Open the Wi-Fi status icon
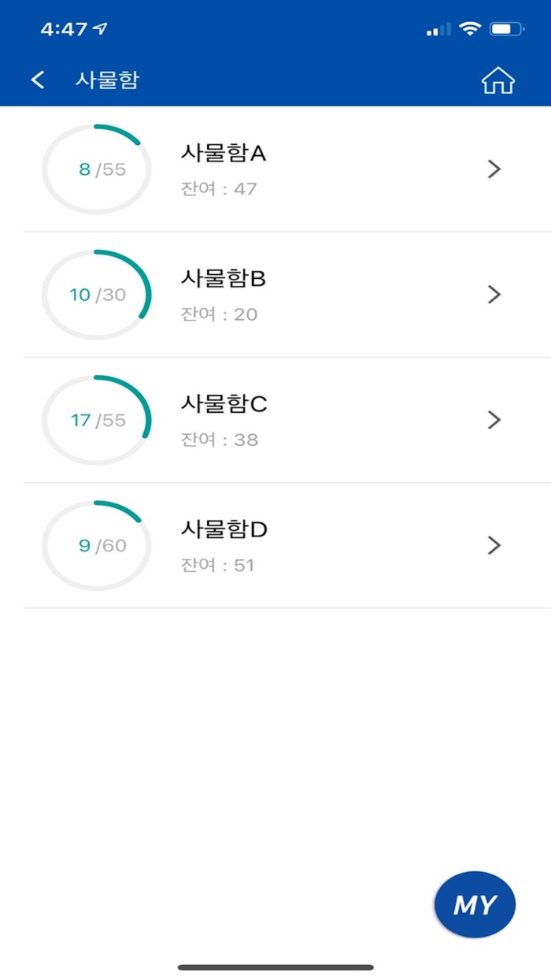Screen dimensions: 551x980 point(470,28)
